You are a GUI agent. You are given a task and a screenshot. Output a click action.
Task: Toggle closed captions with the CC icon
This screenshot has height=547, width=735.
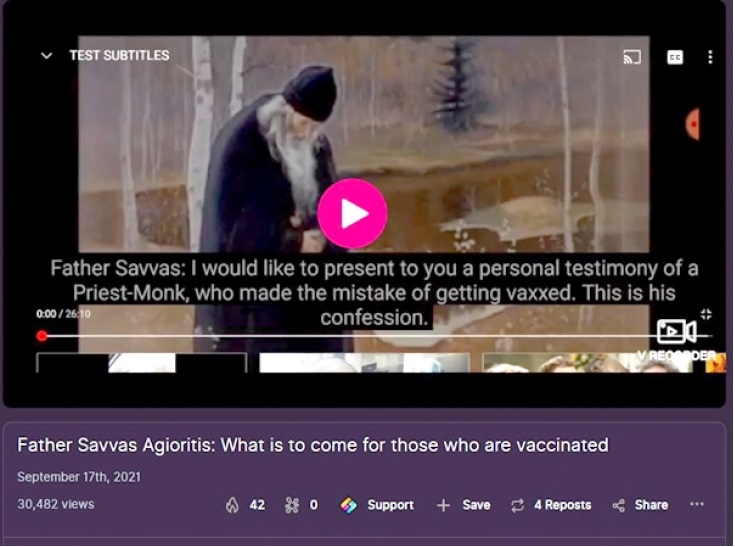pos(675,57)
